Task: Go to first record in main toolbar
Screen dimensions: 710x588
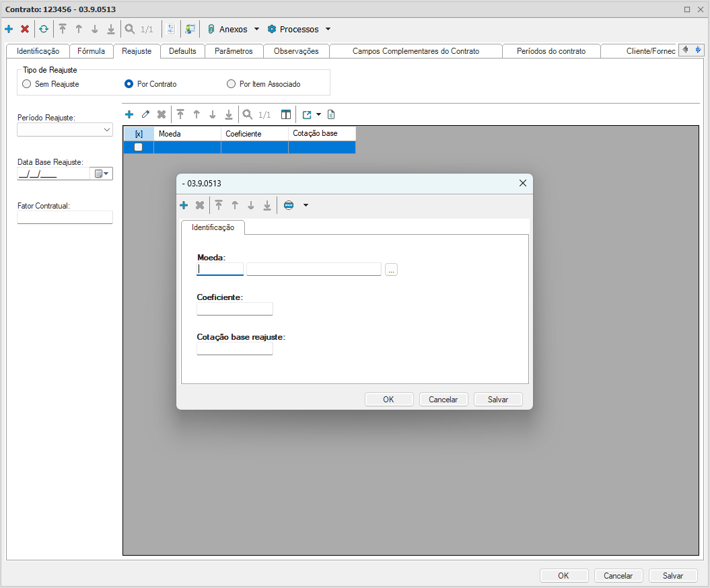Action: point(63,29)
